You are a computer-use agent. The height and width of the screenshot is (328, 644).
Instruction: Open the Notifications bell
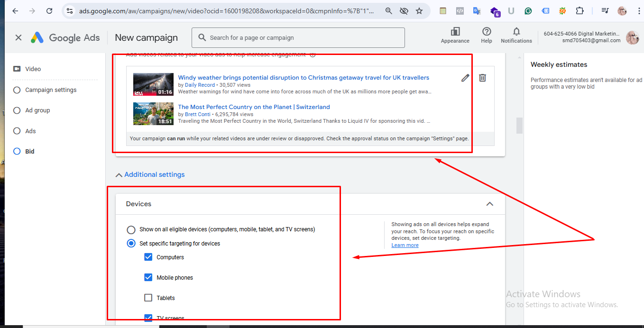(x=516, y=32)
